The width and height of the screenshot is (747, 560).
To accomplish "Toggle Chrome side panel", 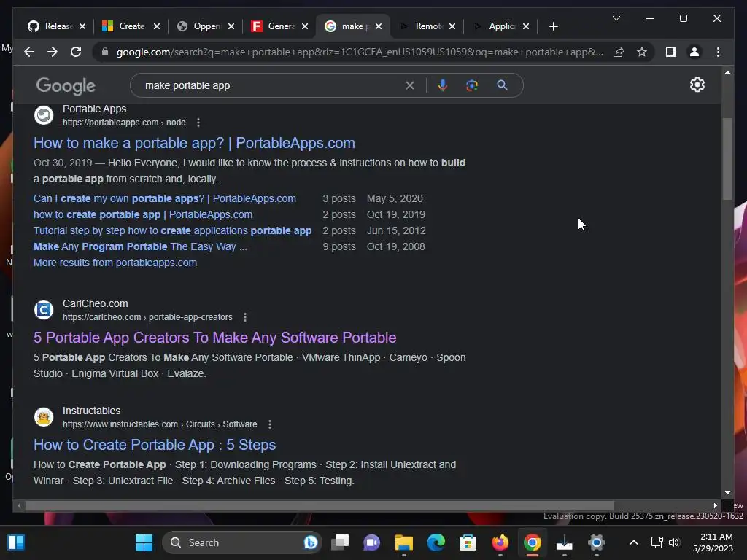I will pos(671,52).
